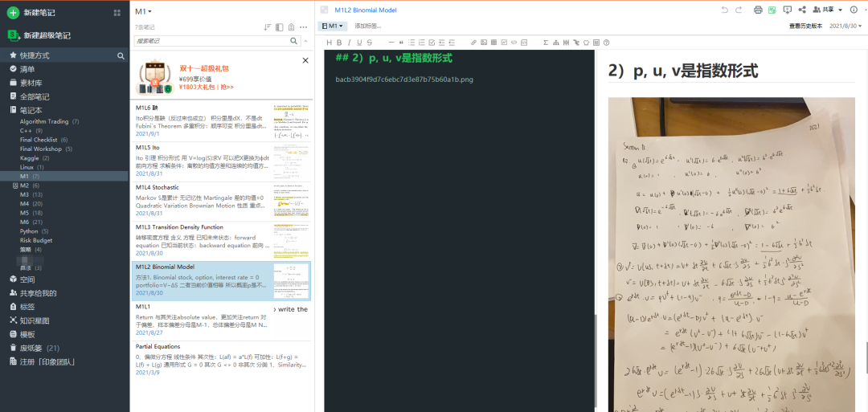Open the 2021/8/30 date dropdown
The width and height of the screenshot is (868, 412).
(845, 26)
